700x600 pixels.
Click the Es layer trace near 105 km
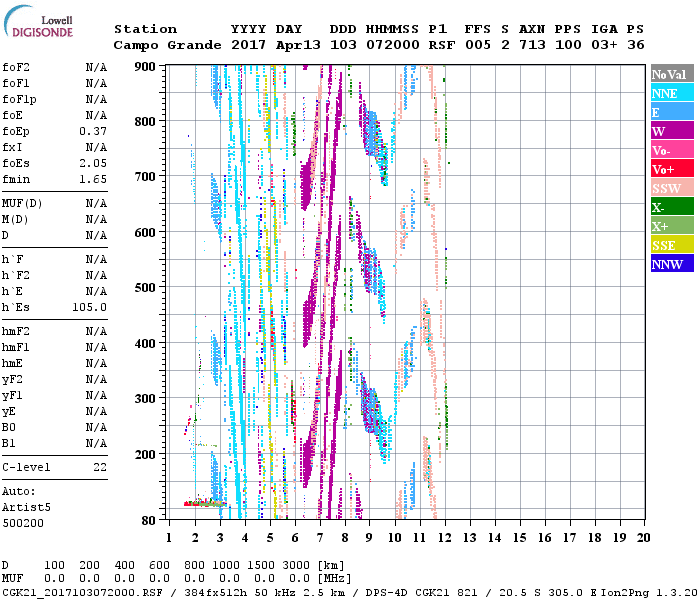coord(205,504)
